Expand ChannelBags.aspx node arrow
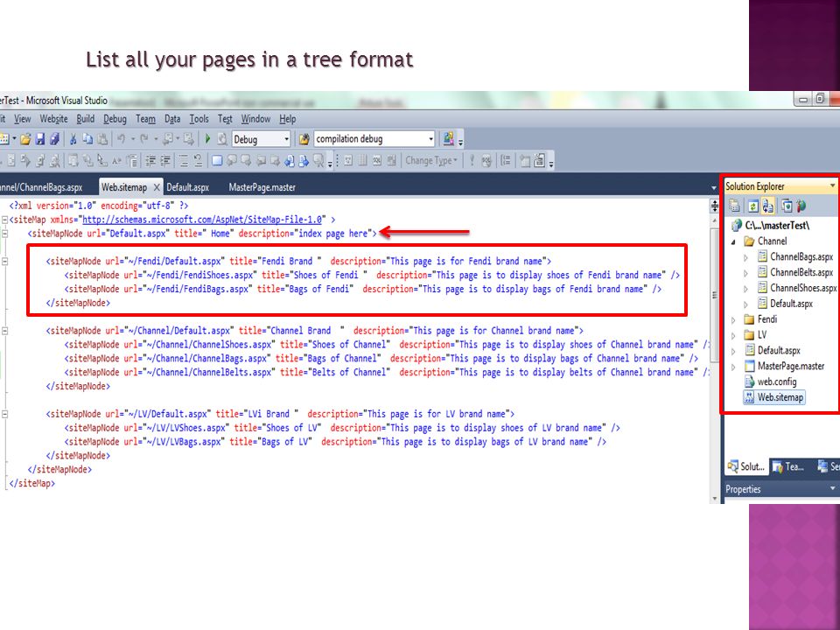This screenshot has height=630, width=840. [x=745, y=257]
